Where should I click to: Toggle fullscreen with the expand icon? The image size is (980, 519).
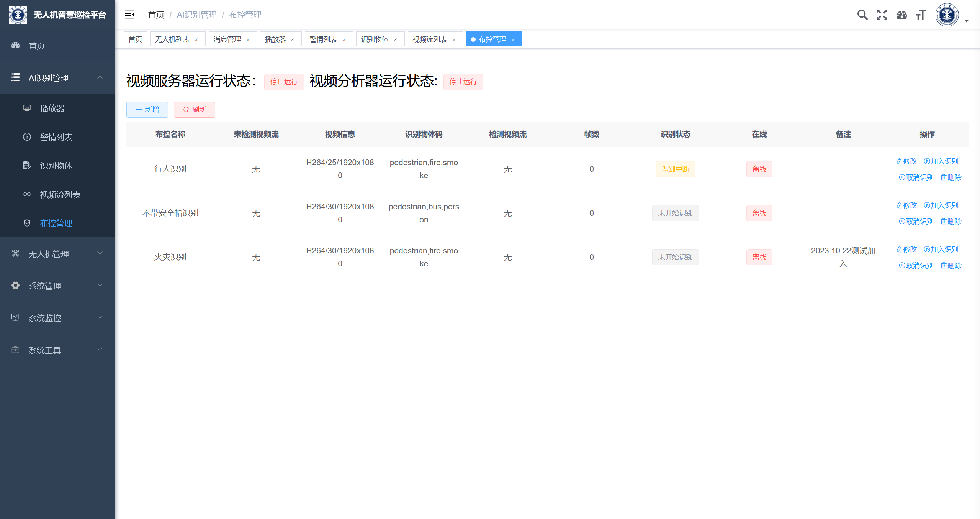coord(882,15)
